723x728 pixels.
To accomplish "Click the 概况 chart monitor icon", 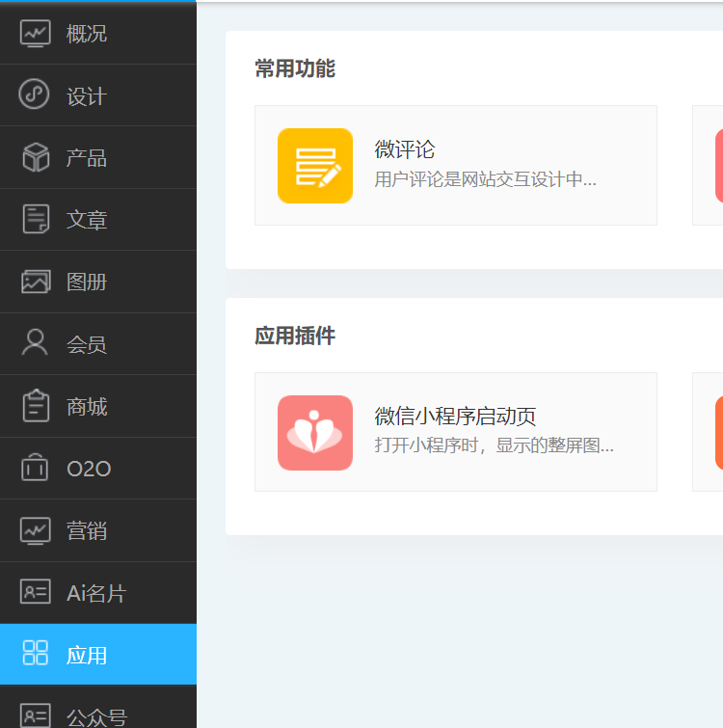I will pyautogui.click(x=36, y=34).
